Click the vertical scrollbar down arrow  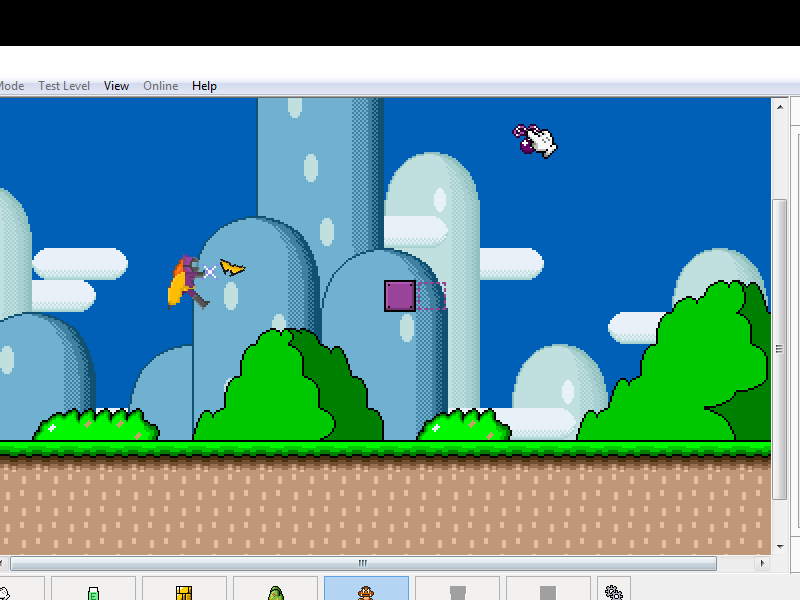click(780, 546)
